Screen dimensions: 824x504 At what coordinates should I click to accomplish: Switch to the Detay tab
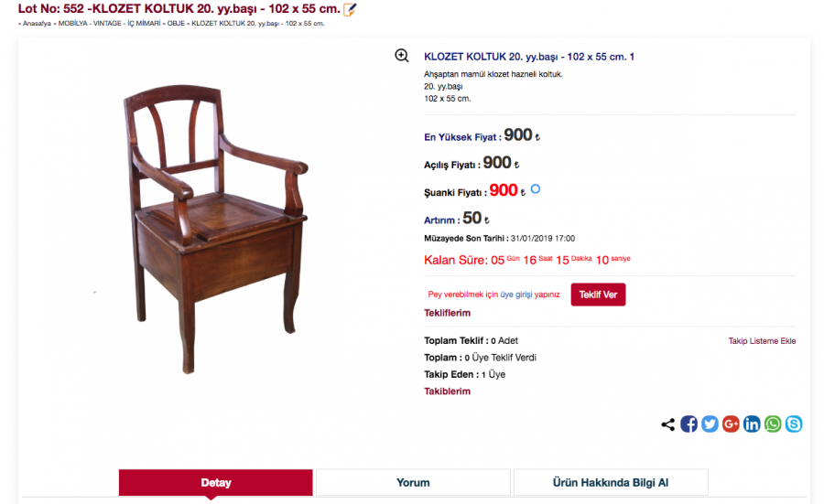pos(216,482)
